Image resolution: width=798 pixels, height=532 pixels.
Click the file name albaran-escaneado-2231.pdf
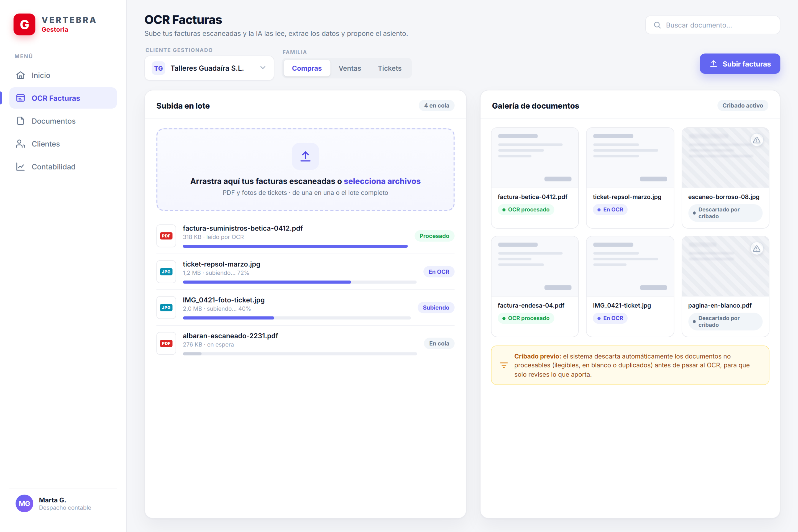pos(230,336)
